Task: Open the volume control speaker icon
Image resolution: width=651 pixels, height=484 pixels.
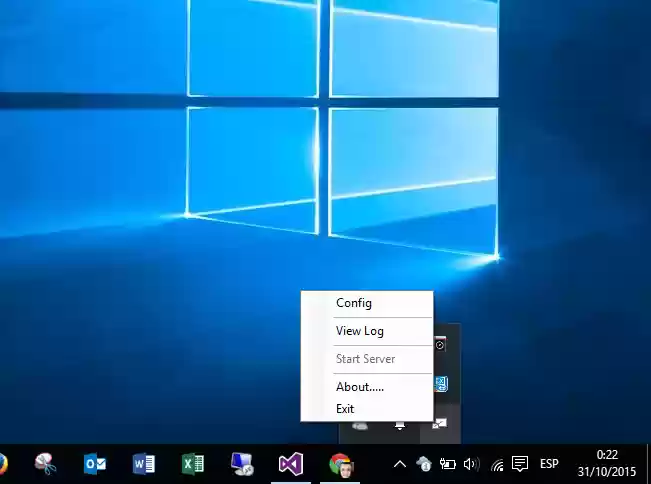Action: pos(472,464)
